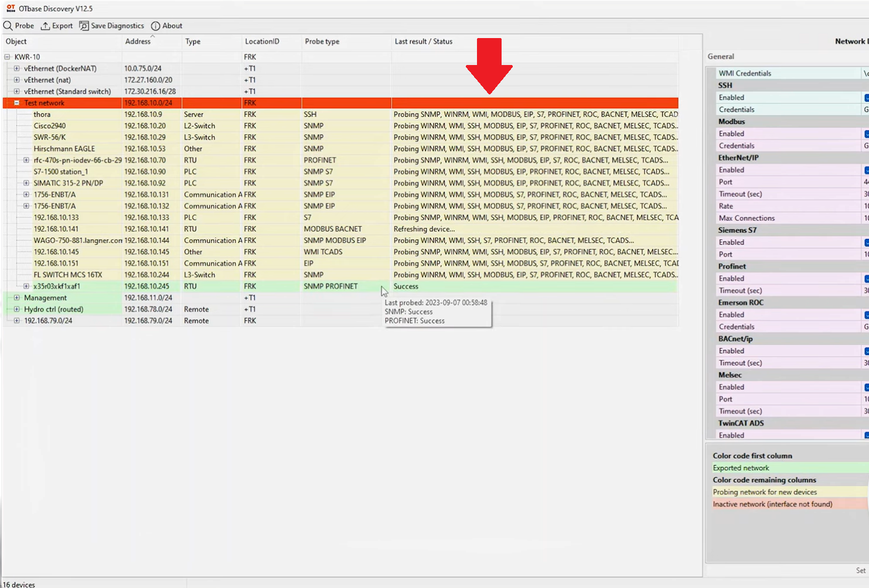
Task: Expand the x35r03xkf1xaf1 node
Action: (26, 286)
